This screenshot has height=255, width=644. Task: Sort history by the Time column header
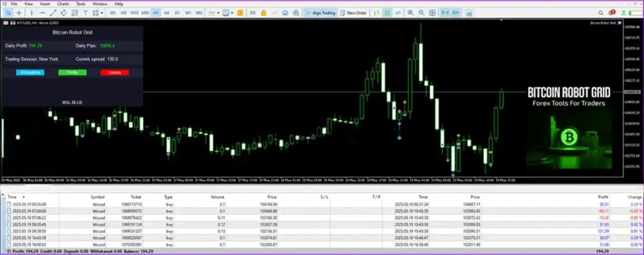click(12, 197)
